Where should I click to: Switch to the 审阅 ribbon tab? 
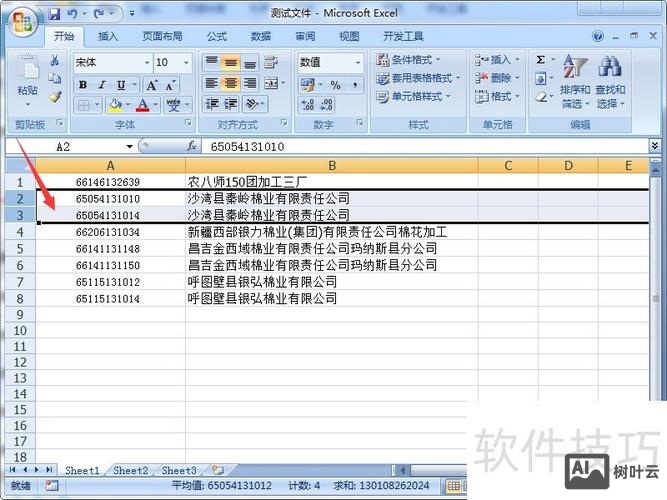coord(305,37)
